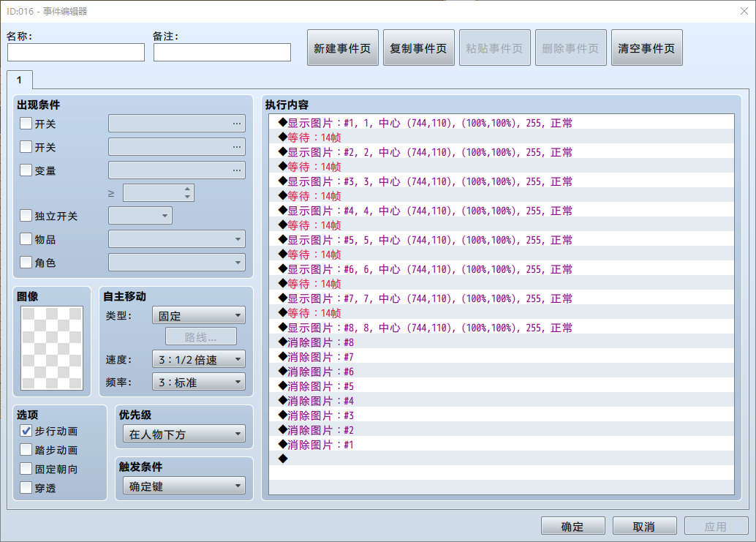Image resolution: width=756 pixels, height=542 pixels.
Task: Uncheck the 步行动画 option
Action: (26, 431)
